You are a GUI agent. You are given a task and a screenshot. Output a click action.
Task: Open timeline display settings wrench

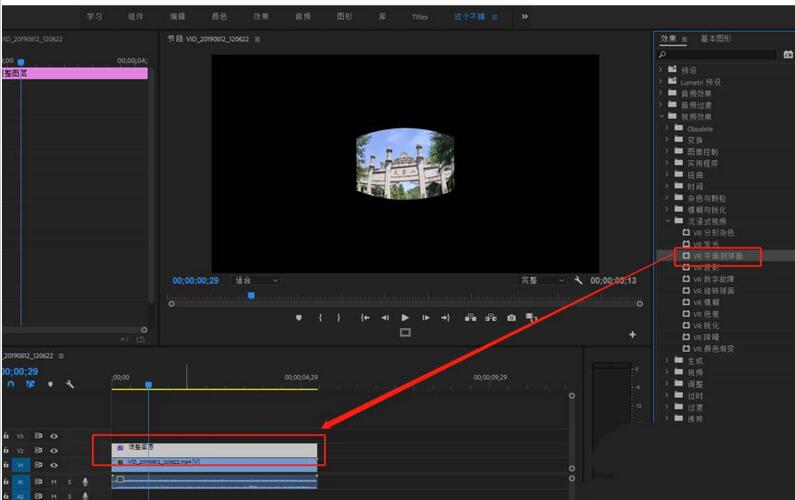70,384
